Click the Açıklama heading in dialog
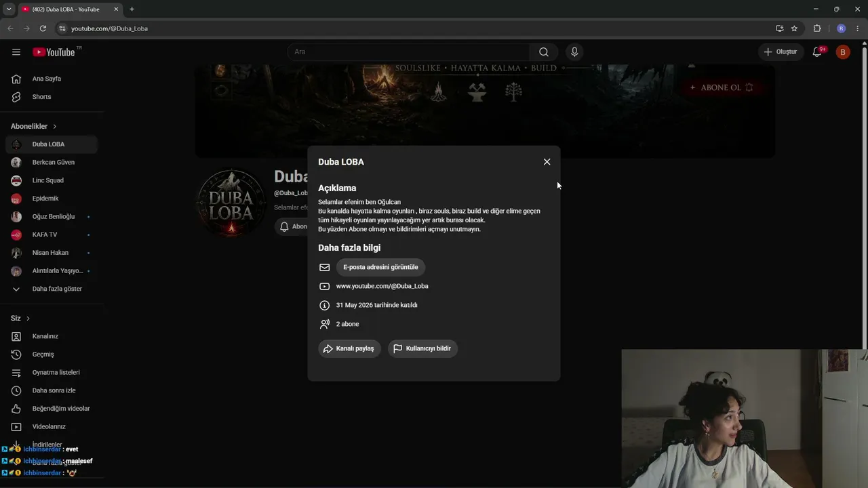Viewport: 868px width, 488px height. (337, 188)
